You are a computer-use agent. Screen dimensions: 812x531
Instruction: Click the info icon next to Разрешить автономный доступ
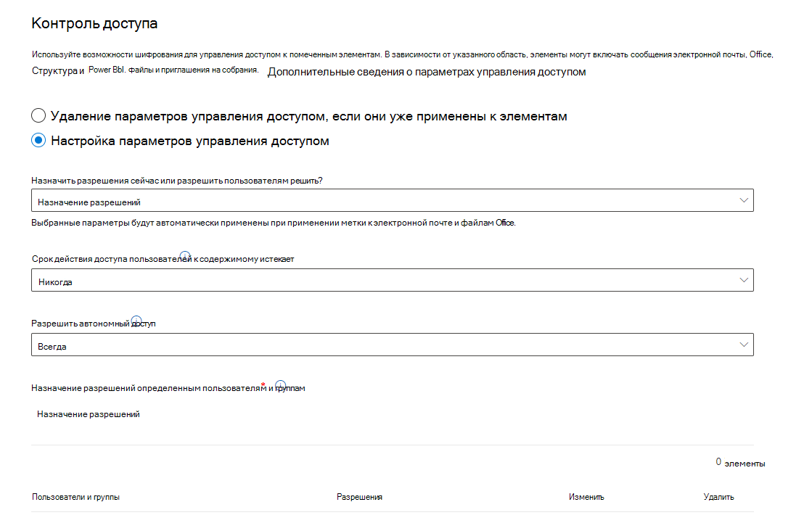pos(136,321)
